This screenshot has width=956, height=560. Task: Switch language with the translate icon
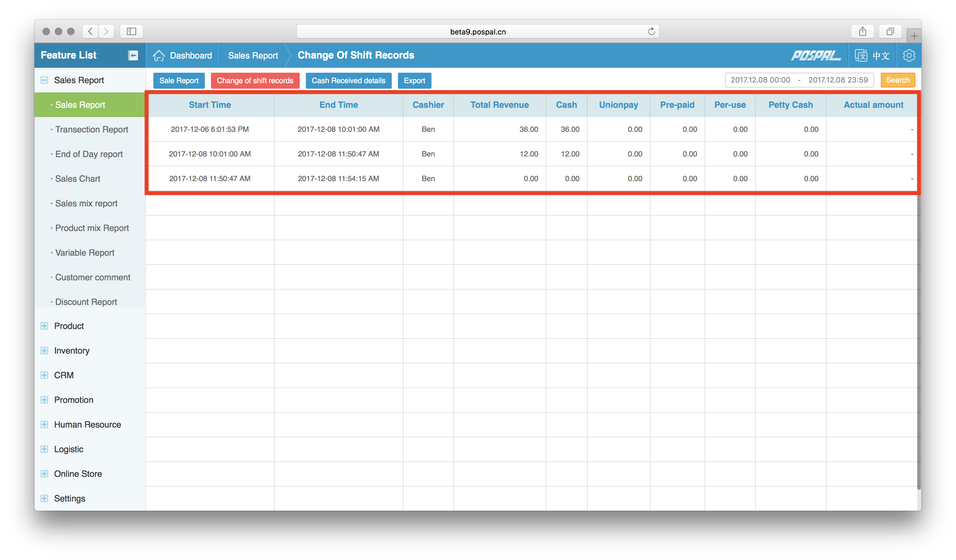[861, 55]
